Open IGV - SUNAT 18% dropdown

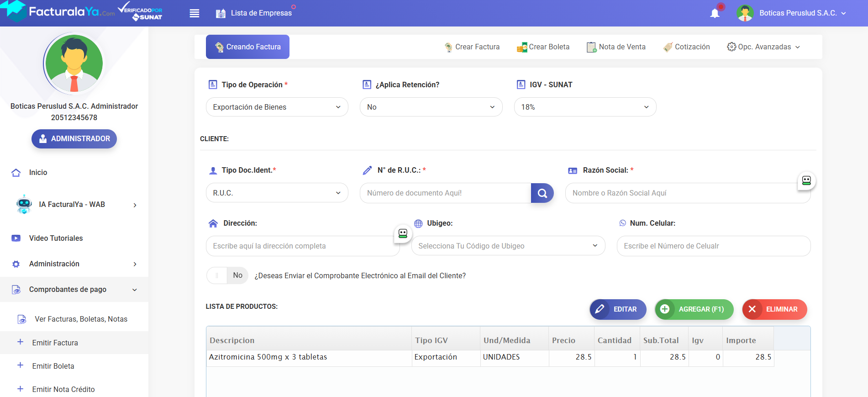(x=585, y=107)
